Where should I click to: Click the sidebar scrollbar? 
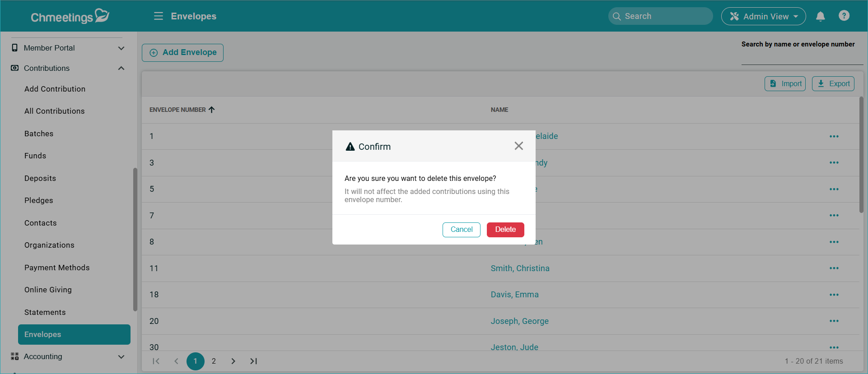click(x=135, y=239)
